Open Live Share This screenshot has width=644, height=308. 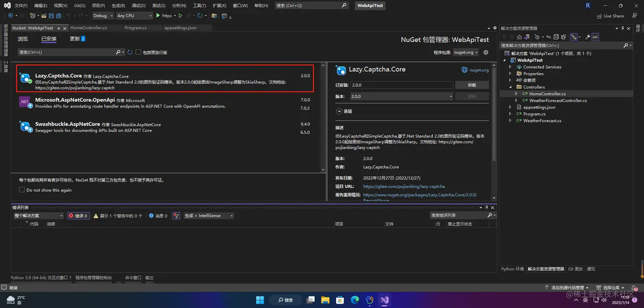click(610, 16)
